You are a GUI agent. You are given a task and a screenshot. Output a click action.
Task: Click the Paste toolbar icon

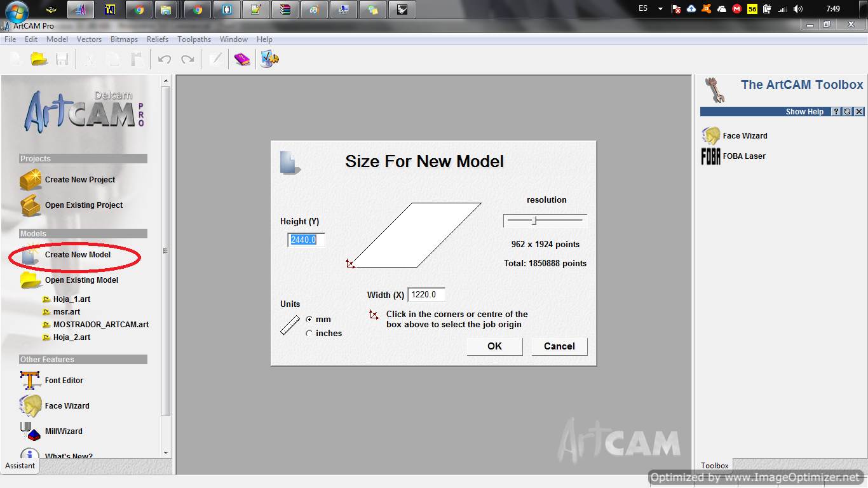(136, 59)
